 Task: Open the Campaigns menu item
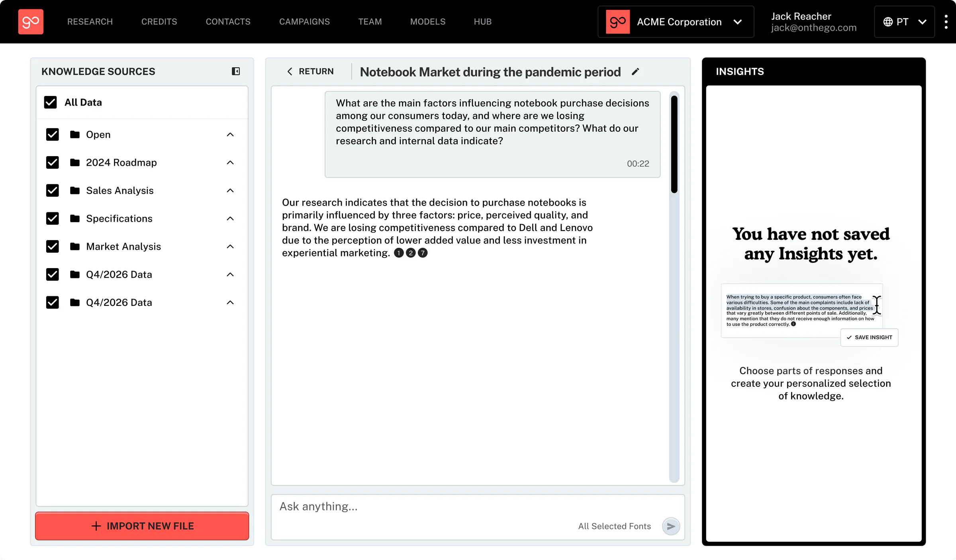click(x=304, y=22)
